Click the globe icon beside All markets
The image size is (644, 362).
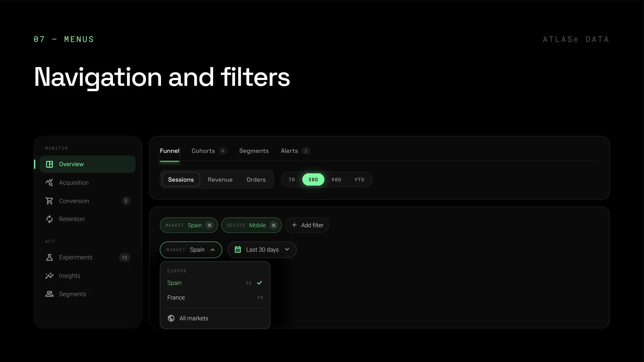tap(171, 318)
